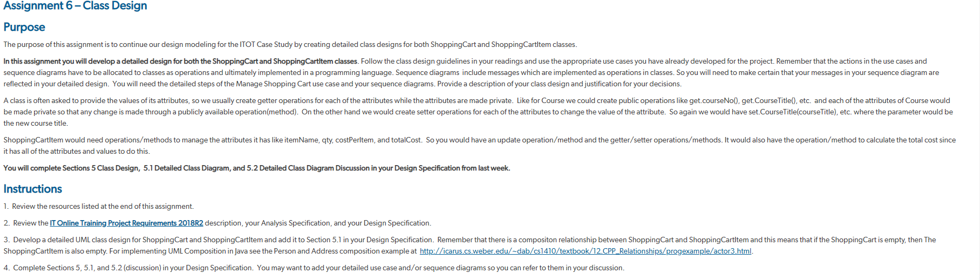Select step 3 Develop a detailed UML class design
980x280 pixels.
(x=469, y=245)
